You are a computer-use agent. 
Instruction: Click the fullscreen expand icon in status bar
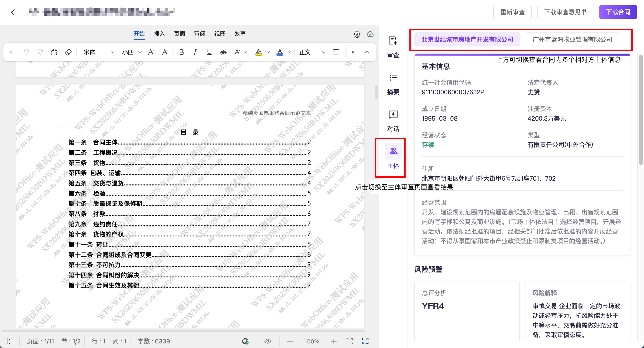(365, 341)
